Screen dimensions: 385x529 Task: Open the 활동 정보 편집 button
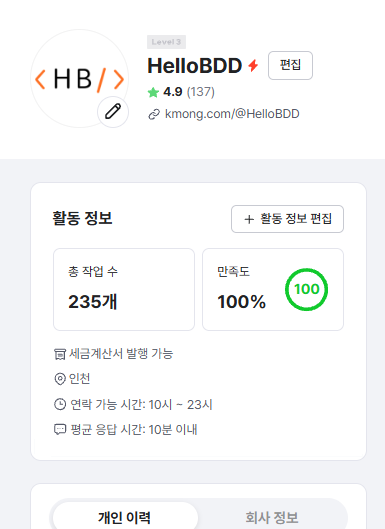coord(287,219)
